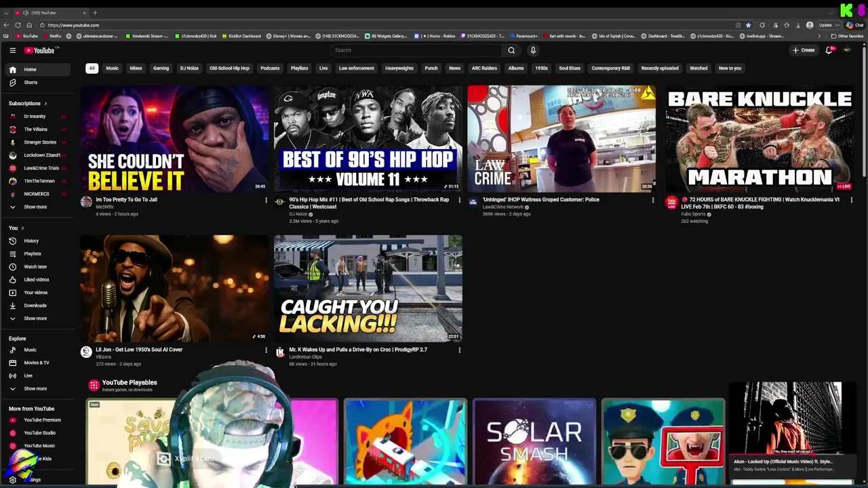Open more options for IHOP Waitress video
The height and width of the screenshot is (488, 868).
point(652,200)
